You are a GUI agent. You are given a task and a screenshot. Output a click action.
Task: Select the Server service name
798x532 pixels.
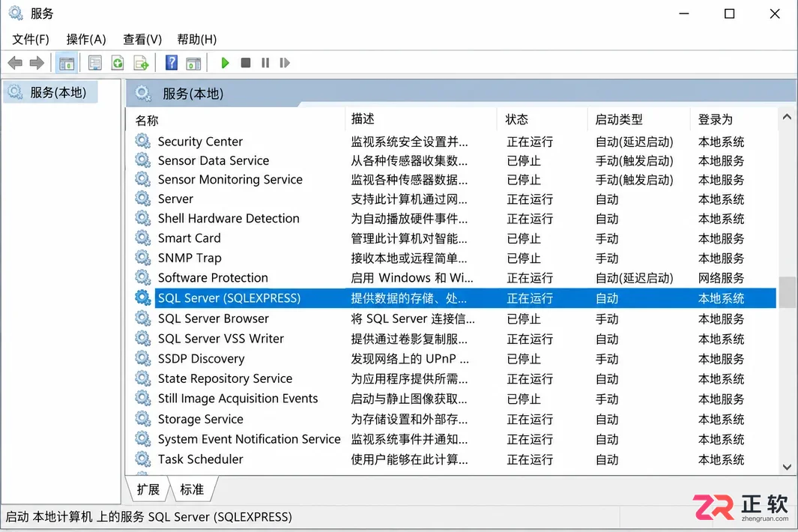(175, 199)
